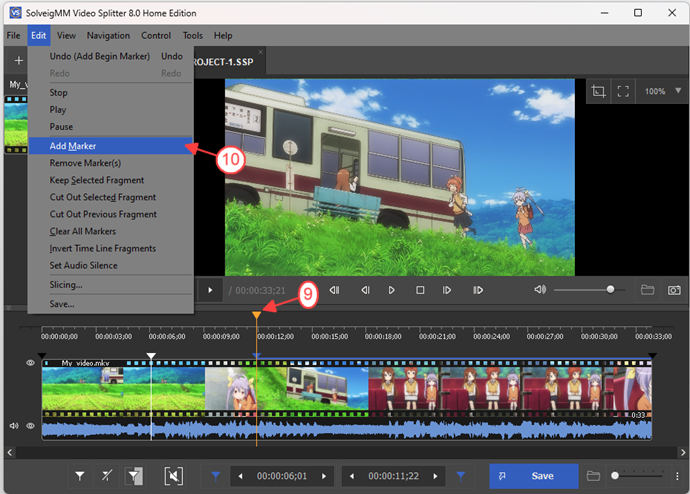
Task: Click the white timeline marker
Action: pyautogui.click(x=151, y=355)
